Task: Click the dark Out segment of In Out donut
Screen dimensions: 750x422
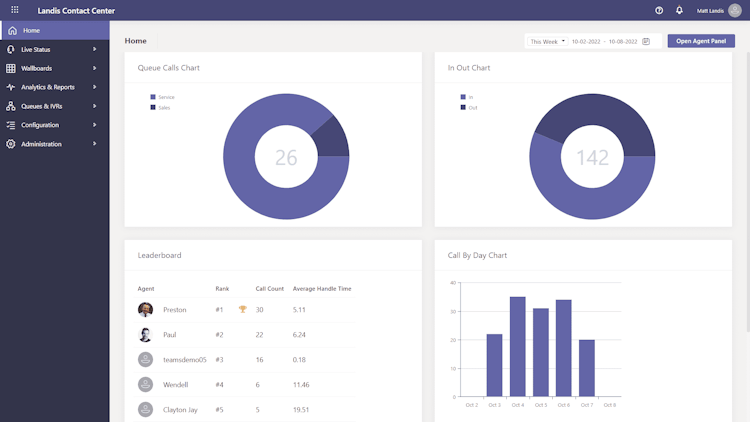Action: click(596, 110)
